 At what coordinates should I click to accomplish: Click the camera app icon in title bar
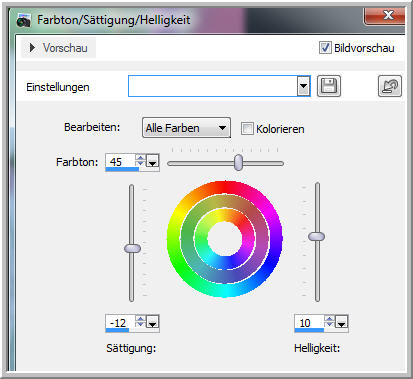(24, 20)
